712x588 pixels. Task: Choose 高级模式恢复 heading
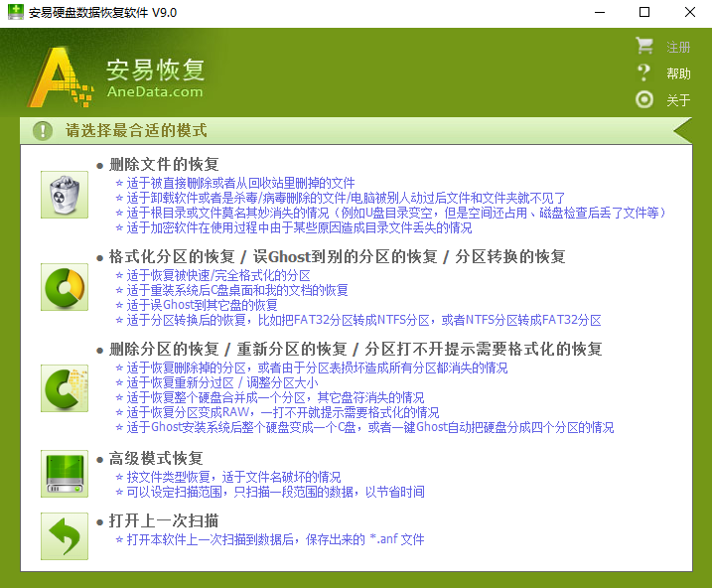(155, 458)
